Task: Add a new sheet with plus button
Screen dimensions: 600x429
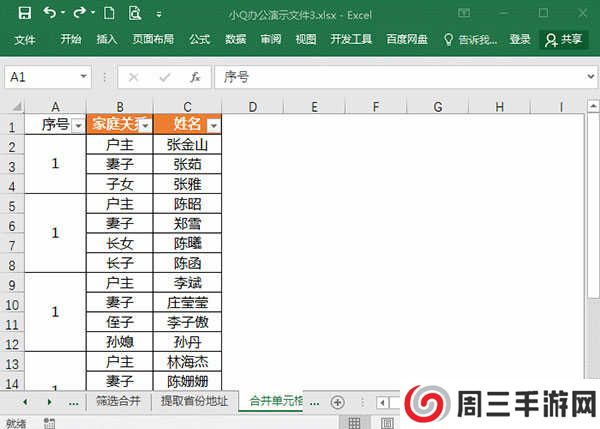Action: (x=337, y=401)
